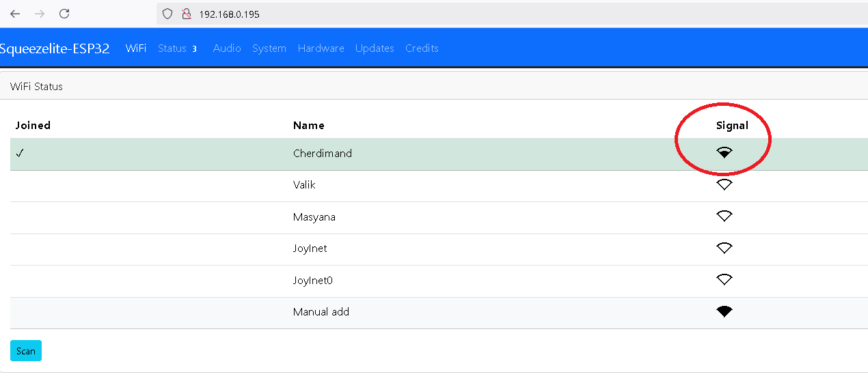Viewport: 868px width, 381px height.
Task: Click the insecure connection padlock icon
Action: tap(186, 14)
